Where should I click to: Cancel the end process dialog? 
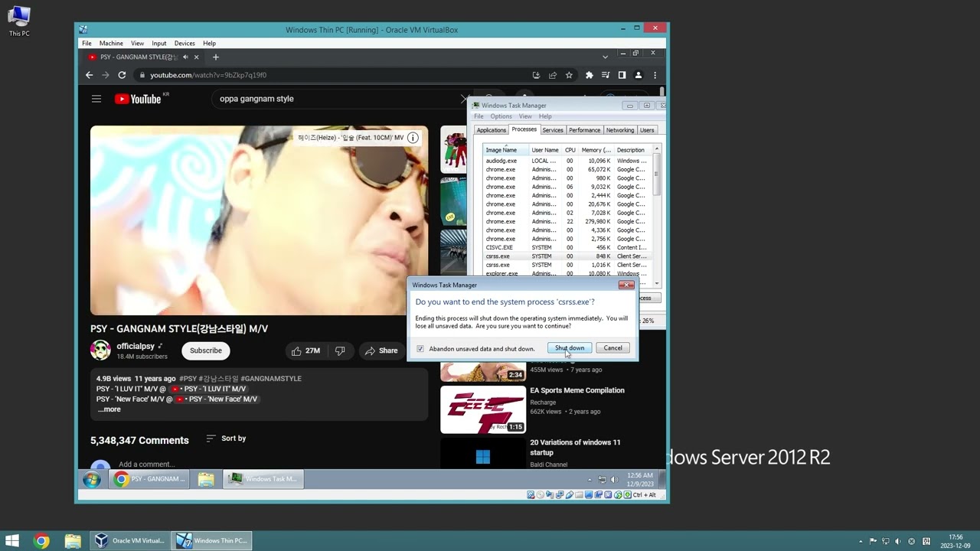tap(612, 348)
